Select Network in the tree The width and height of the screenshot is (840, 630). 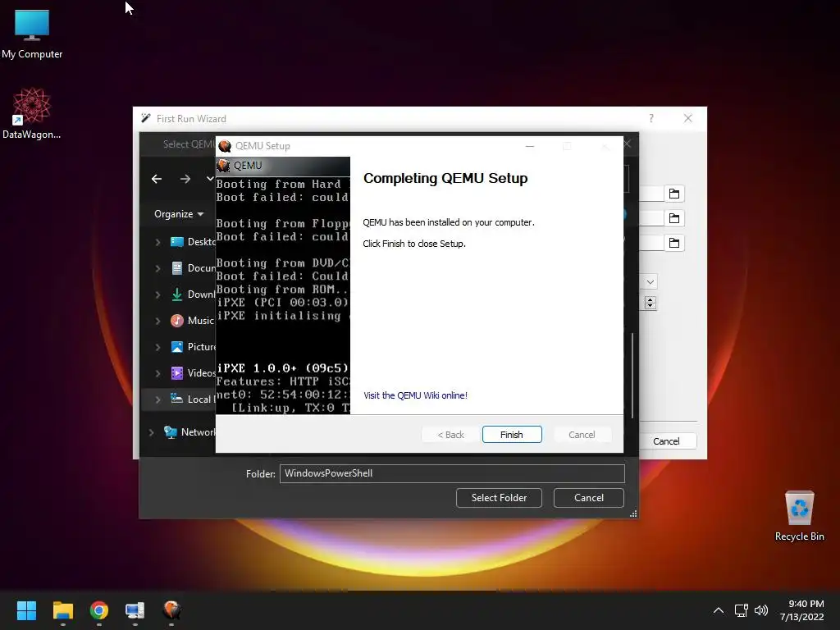[x=189, y=432]
